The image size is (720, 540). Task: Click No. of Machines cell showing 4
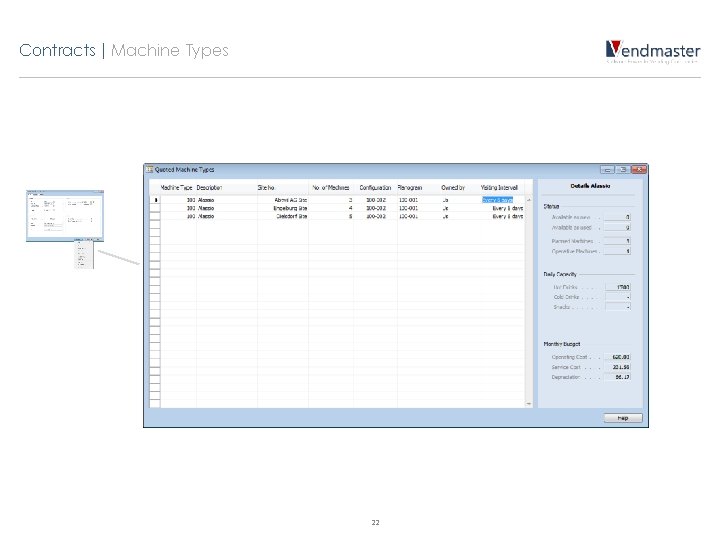(331, 208)
